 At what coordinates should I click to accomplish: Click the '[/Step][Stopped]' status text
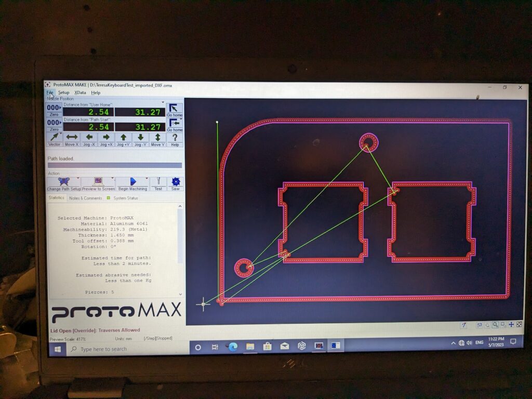[x=158, y=338]
